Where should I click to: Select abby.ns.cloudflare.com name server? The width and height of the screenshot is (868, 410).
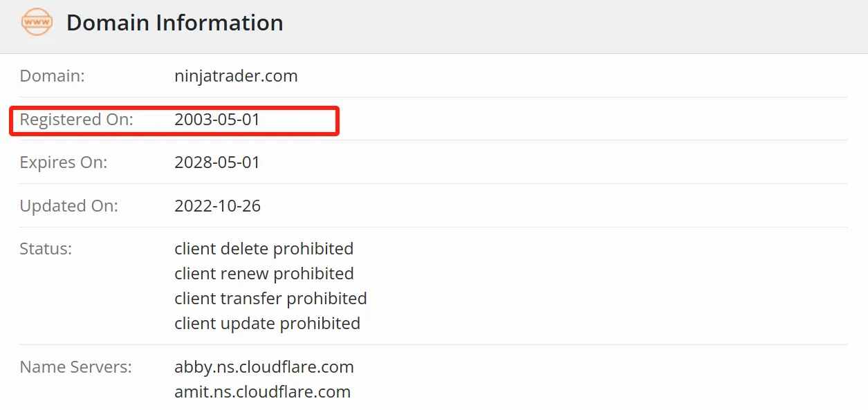click(264, 367)
